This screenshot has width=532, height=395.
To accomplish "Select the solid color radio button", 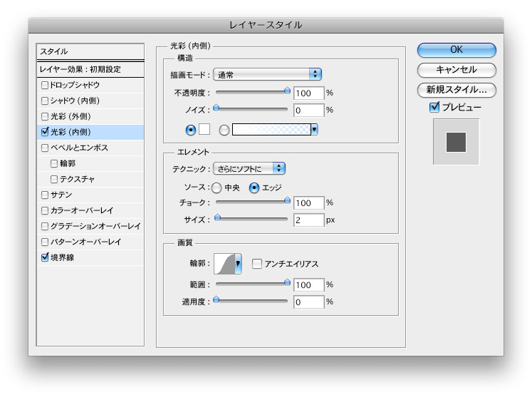I will pos(191,130).
